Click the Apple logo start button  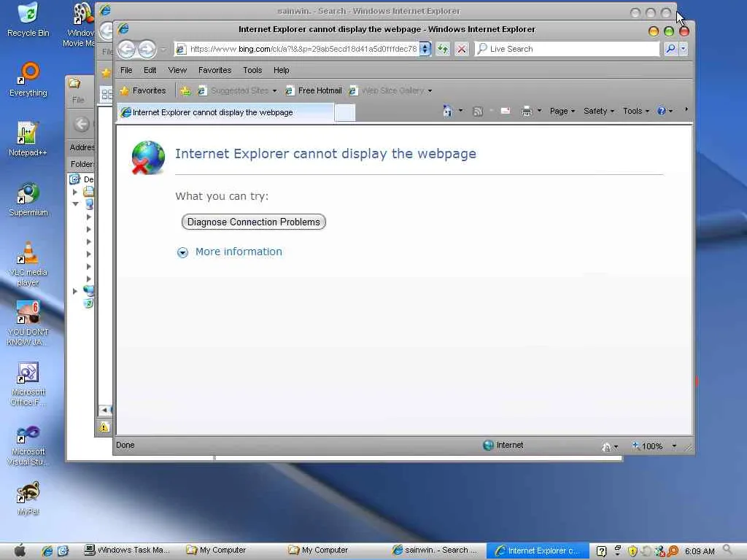click(20, 551)
